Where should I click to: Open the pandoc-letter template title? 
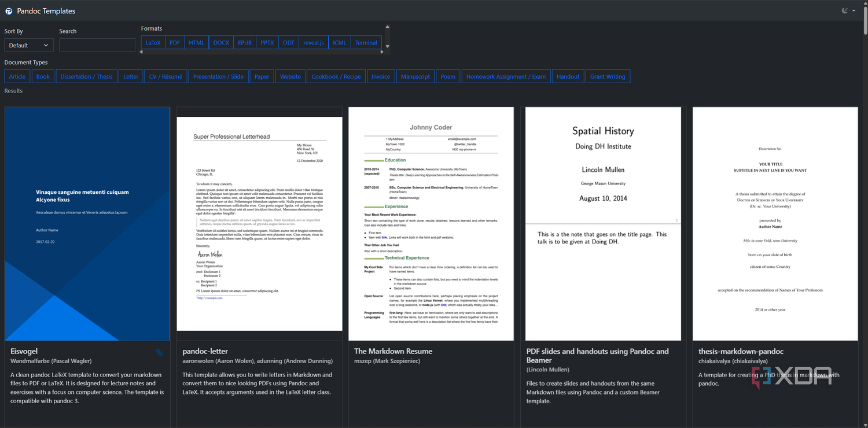tap(205, 351)
